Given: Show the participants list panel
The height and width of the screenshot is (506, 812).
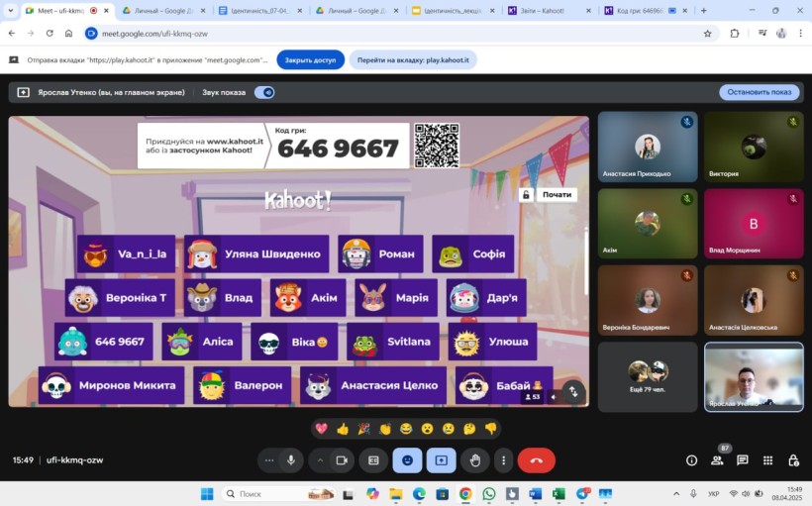Looking at the screenshot, I should coord(717,459).
